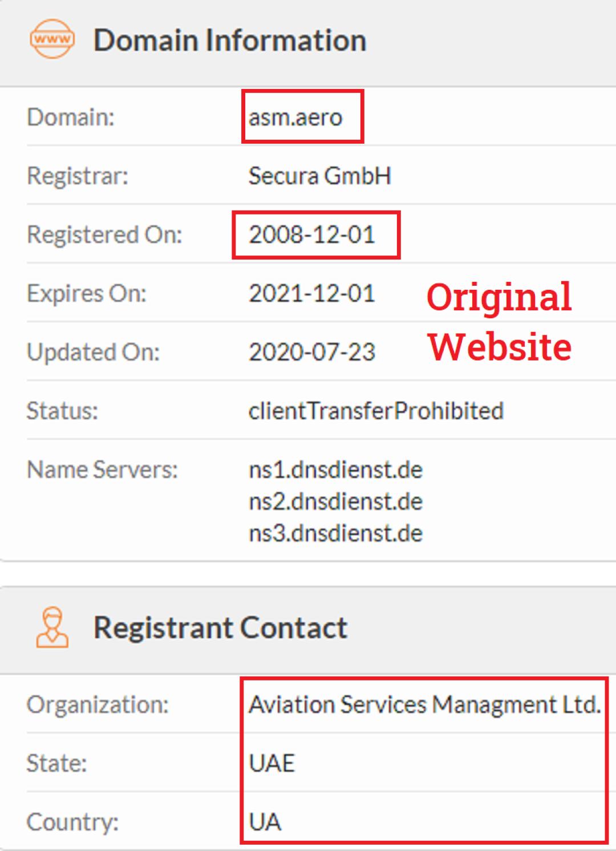Click the orange www globe icon
The height and width of the screenshot is (851, 616).
pyautogui.click(x=51, y=39)
